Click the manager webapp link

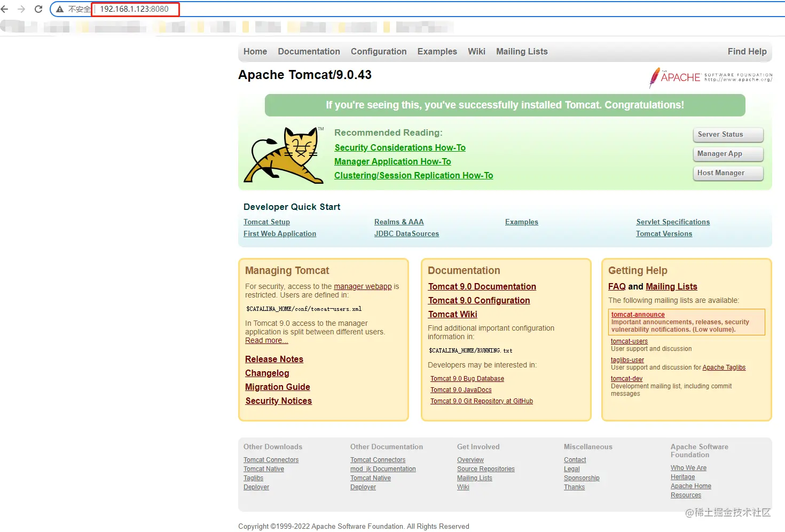click(363, 286)
